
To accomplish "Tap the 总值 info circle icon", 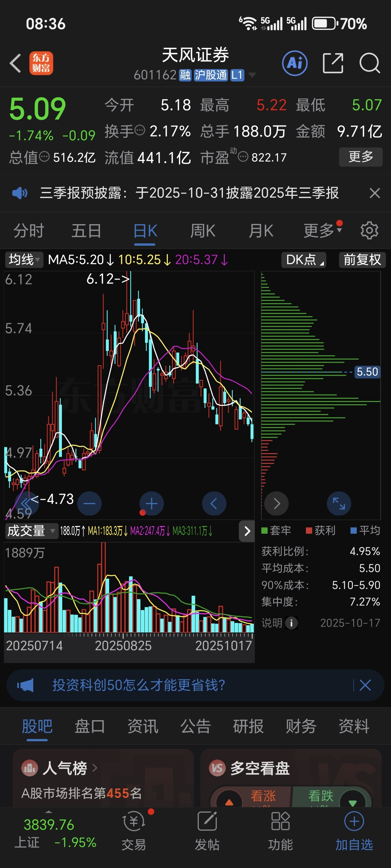I will (x=44, y=156).
